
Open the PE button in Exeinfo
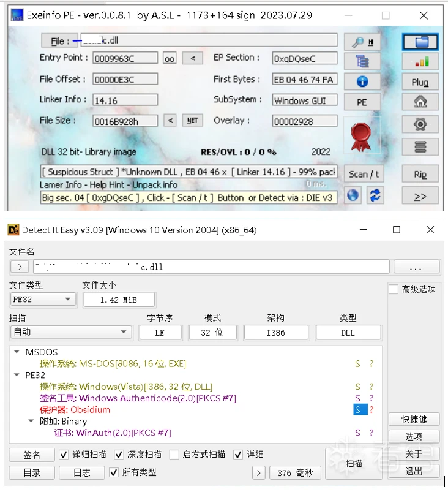pyautogui.click(x=362, y=102)
